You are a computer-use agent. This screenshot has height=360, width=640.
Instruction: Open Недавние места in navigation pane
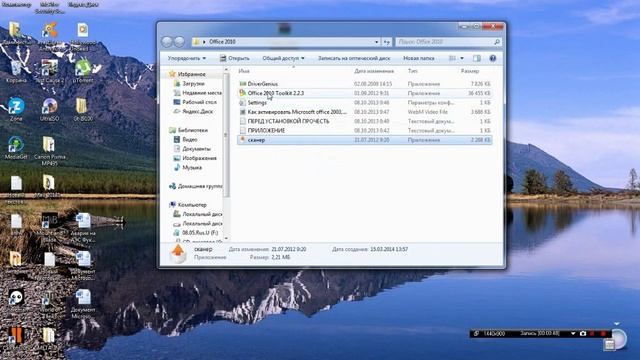pos(198,93)
